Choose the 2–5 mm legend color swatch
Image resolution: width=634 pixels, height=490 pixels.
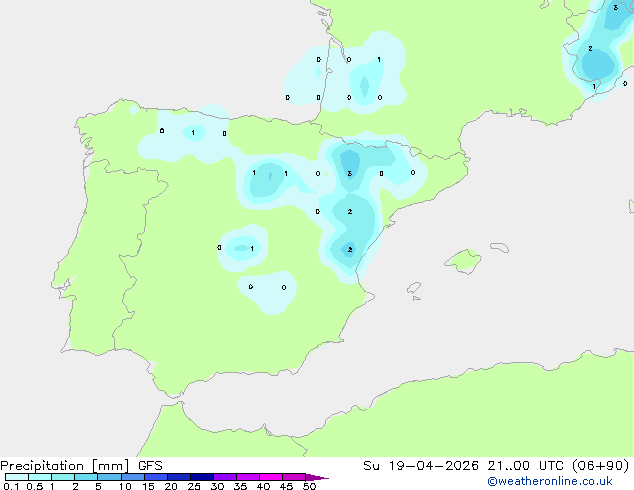click(x=86, y=477)
